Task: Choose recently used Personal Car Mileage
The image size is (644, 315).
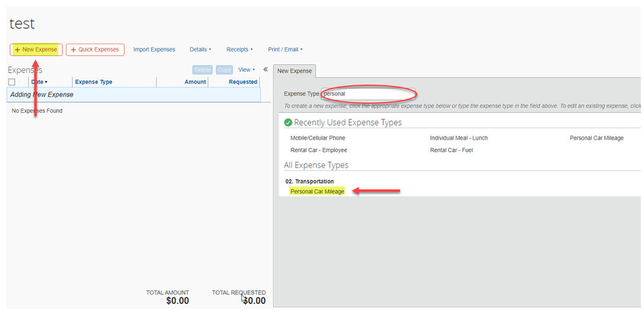Action: (x=597, y=138)
